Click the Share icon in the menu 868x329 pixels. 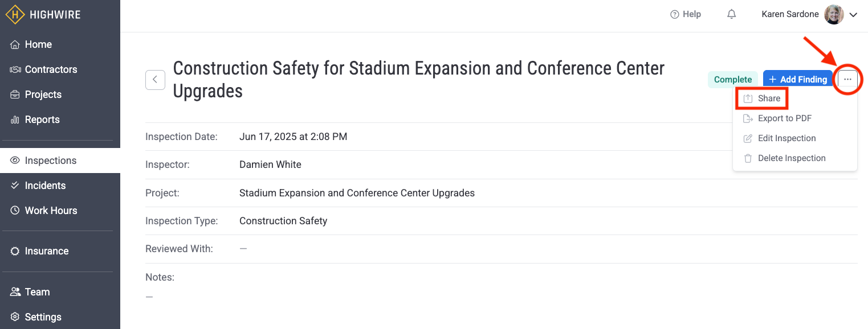pos(748,98)
